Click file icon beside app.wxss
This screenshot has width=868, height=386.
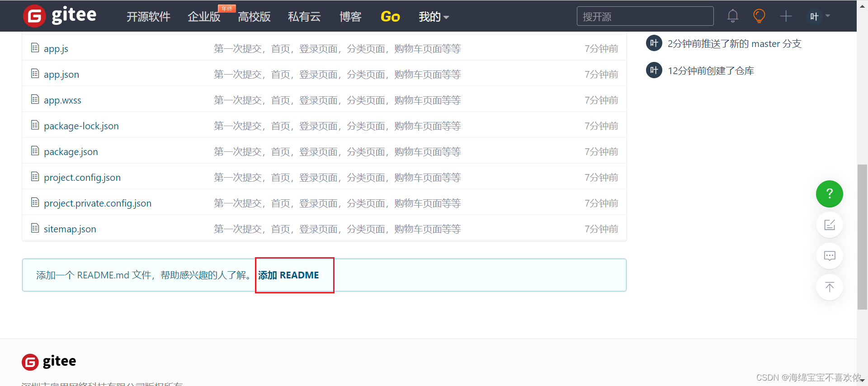pyautogui.click(x=35, y=99)
